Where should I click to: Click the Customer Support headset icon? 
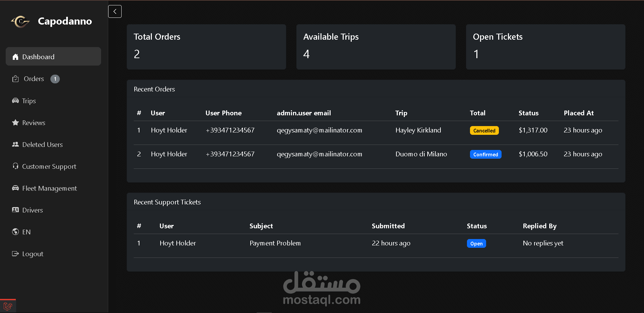tap(15, 166)
